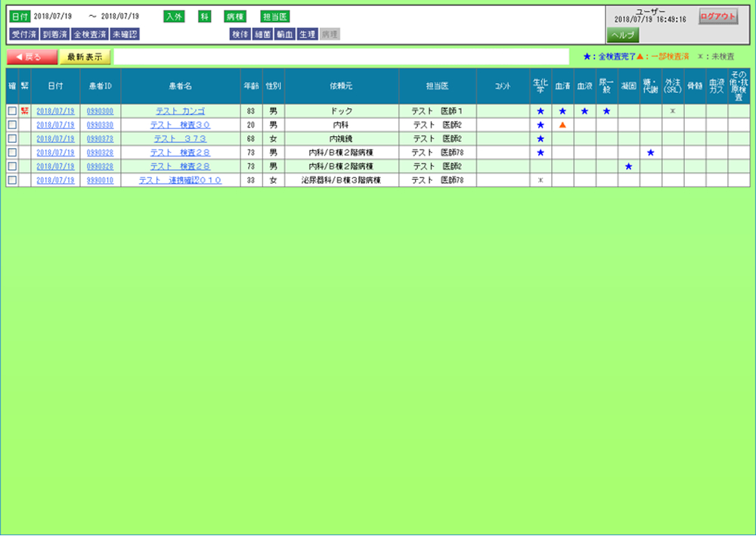Click the empty text field beside 最新表示
The height and width of the screenshot is (536, 756).
[340, 57]
